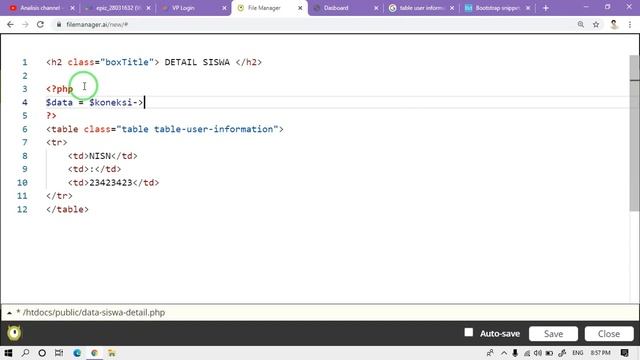This screenshot has height=360, width=640.
Task: Open the volume control in tray
Action: (x=538, y=353)
